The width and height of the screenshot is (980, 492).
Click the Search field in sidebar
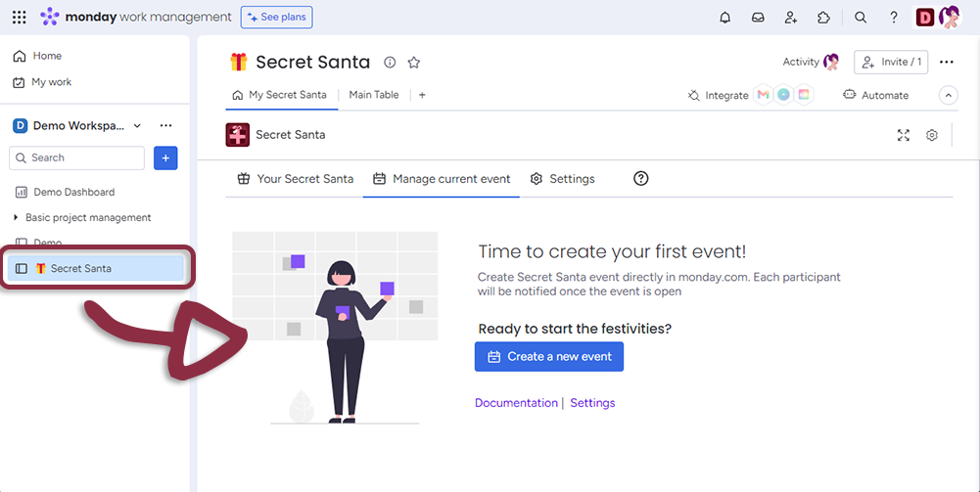[x=77, y=157]
